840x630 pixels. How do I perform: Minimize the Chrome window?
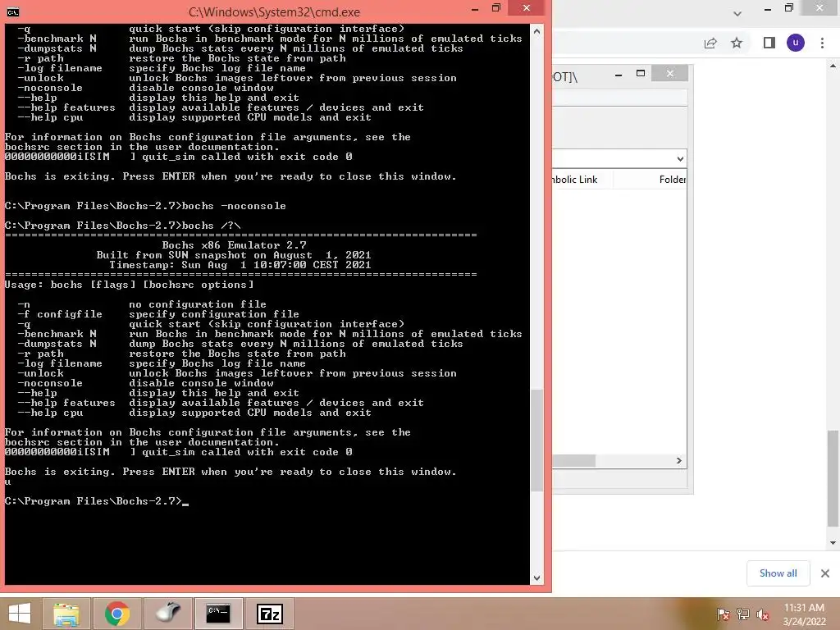(768, 8)
